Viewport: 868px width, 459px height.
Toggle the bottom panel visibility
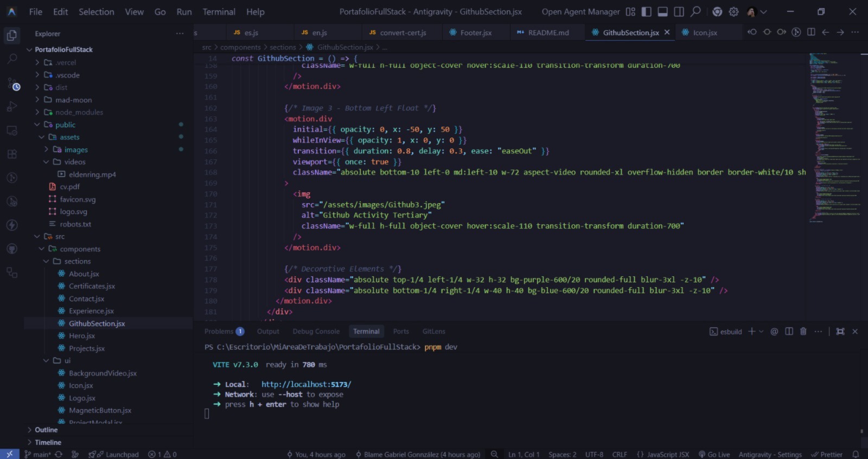(662, 12)
